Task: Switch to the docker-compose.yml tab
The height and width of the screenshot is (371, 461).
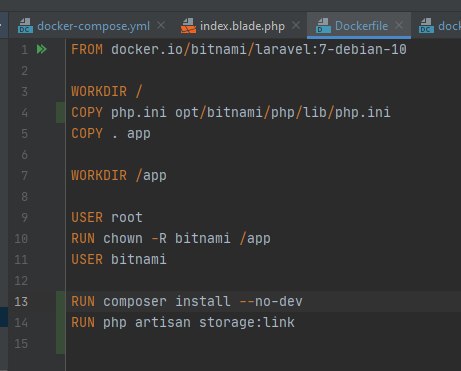Action: coord(93,26)
